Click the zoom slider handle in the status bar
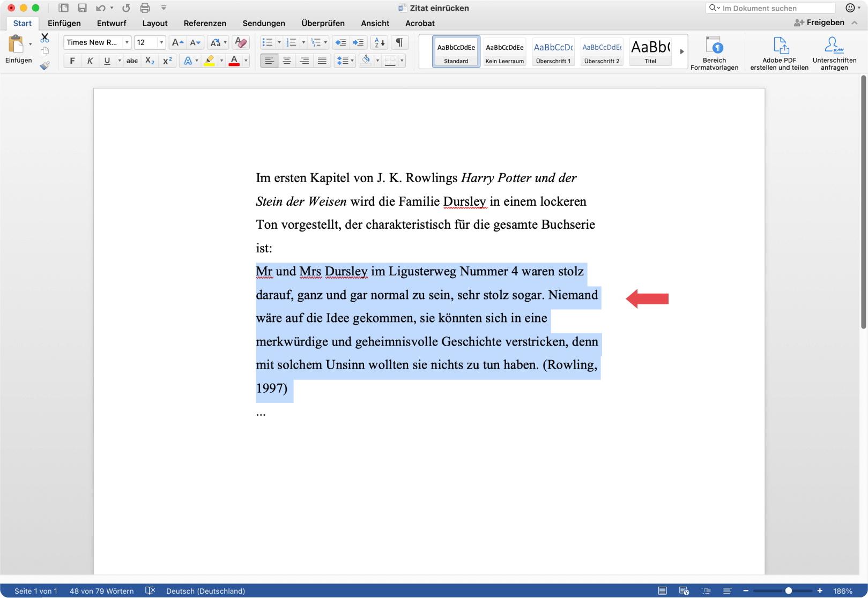 788,590
